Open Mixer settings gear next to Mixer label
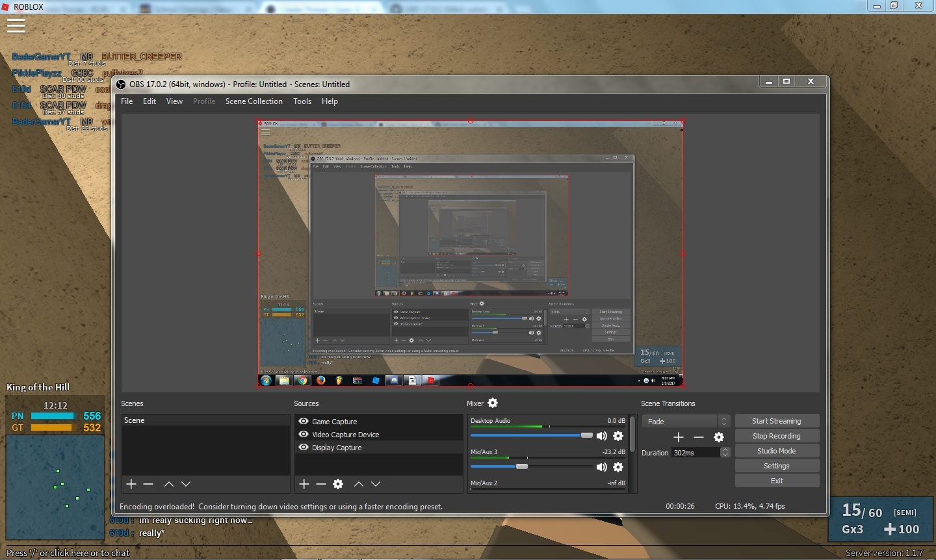 tap(493, 403)
